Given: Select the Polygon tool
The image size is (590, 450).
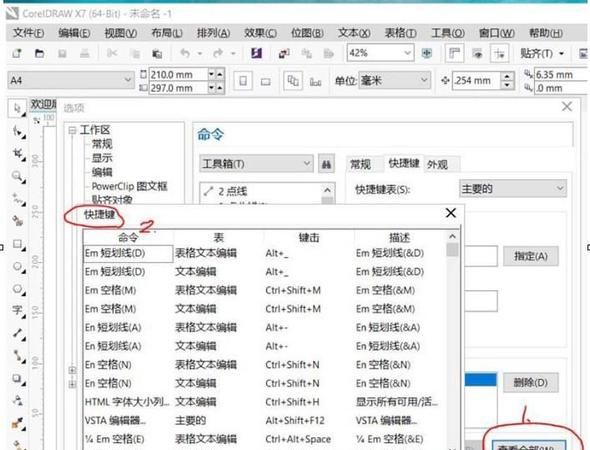Looking at the screenshot, I should click(18, 289).
